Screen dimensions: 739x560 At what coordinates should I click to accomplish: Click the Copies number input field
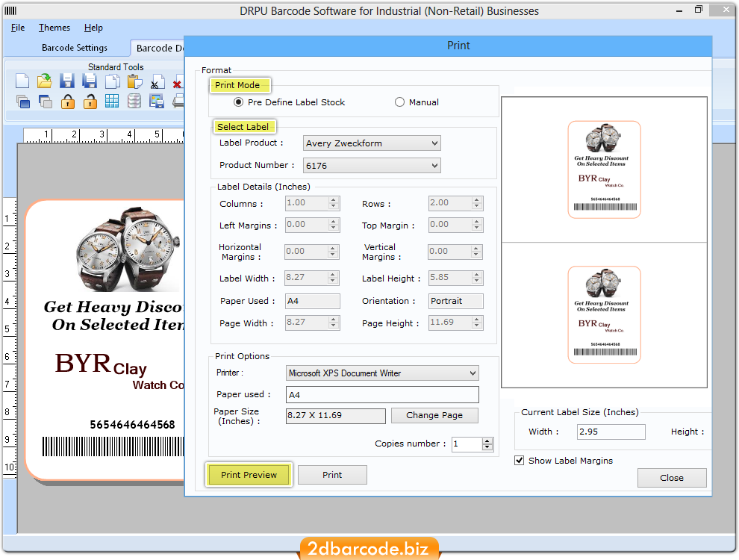[467, 444]
